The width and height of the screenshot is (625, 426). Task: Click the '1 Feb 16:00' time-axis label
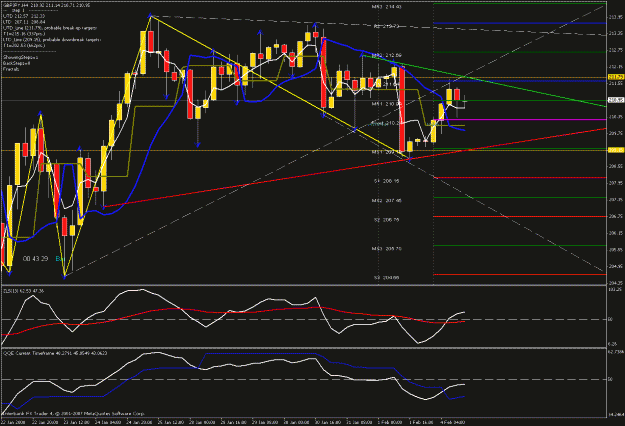click(419, 422)
